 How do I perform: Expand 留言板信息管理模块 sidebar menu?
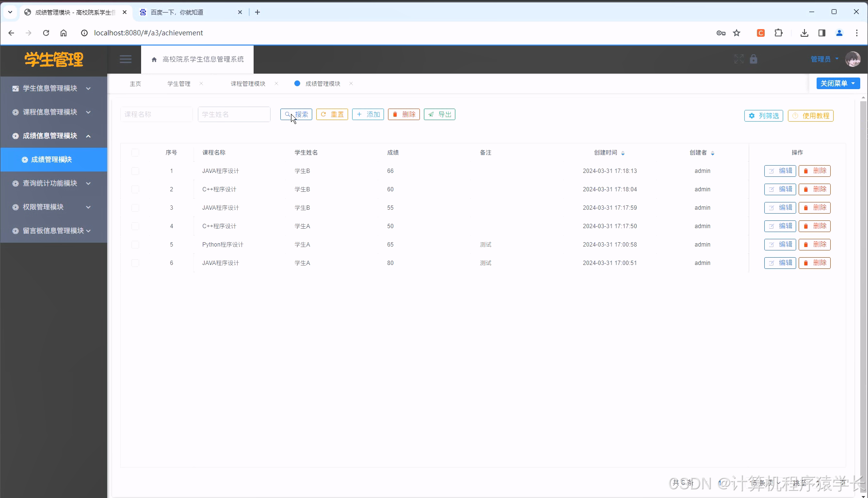54,231
